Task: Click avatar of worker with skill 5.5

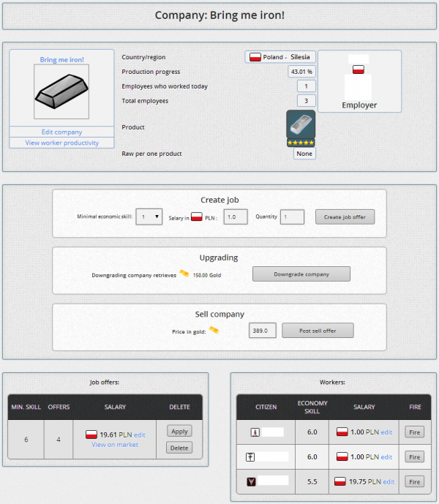Action: (251, 481)
